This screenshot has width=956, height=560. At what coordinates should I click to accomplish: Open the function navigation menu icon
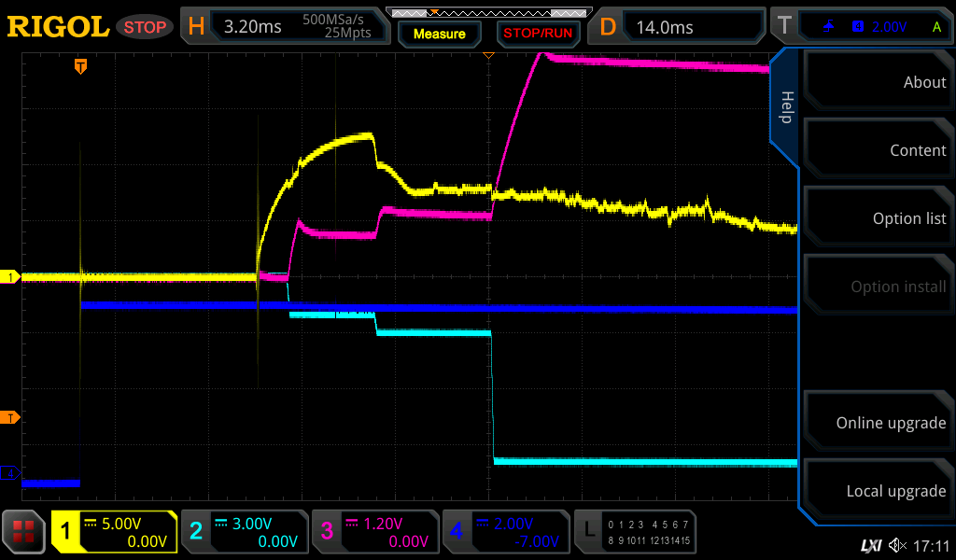(x=24, y=532)
